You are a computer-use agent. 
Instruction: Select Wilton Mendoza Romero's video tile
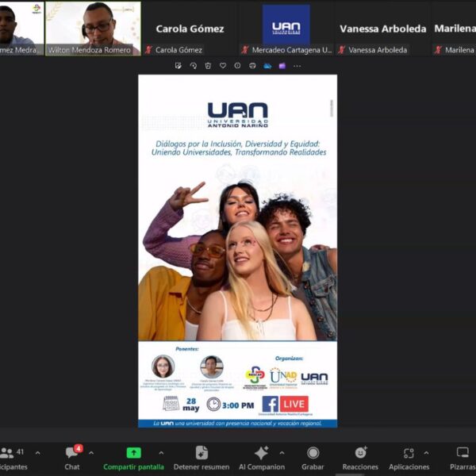pyautogui.click(x=93, y=29)
